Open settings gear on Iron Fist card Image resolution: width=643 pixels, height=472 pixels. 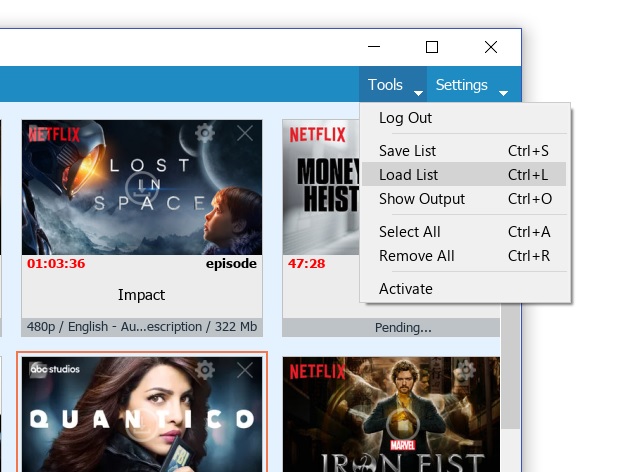pos(466,370)
